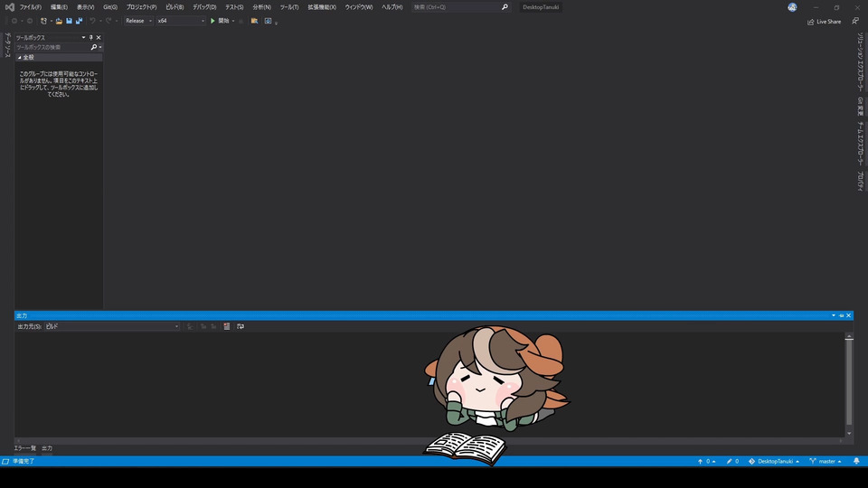
Task: Toggle auto hide on output panel
Action: [x=841, y=315]
